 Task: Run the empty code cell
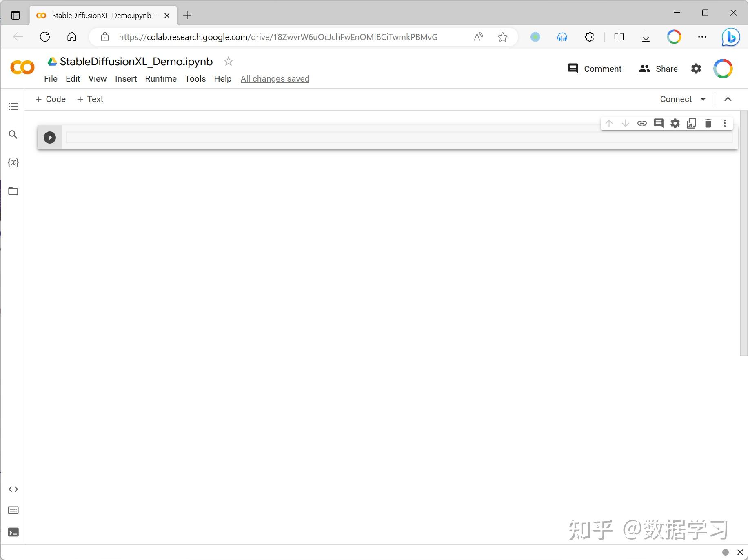(49, 137)
